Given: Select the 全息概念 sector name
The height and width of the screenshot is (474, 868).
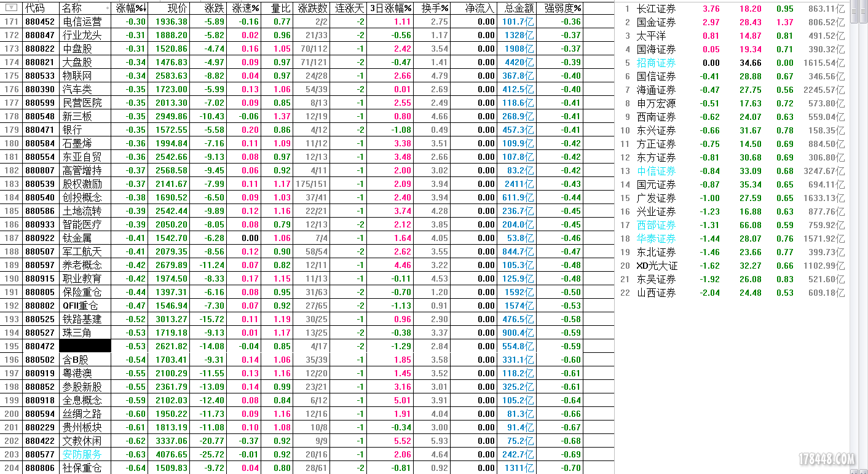Looking at the screenshot, I should (x=82, y=400).
